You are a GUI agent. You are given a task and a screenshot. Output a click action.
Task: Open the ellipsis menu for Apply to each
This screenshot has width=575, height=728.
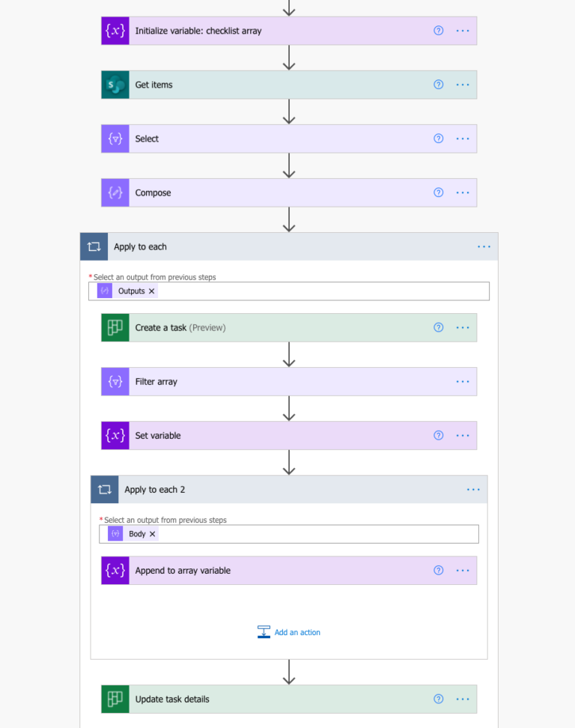click(x=484, y=246)
